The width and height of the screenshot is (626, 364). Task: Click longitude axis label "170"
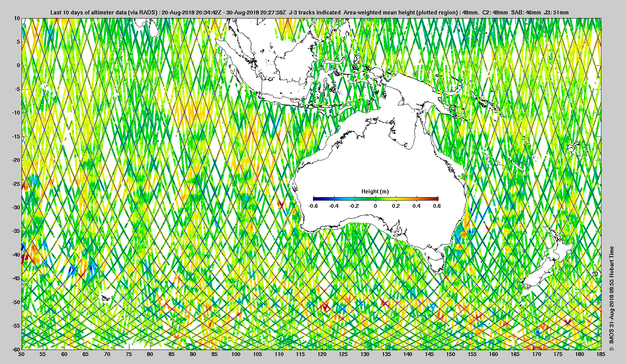coord(536,354)
